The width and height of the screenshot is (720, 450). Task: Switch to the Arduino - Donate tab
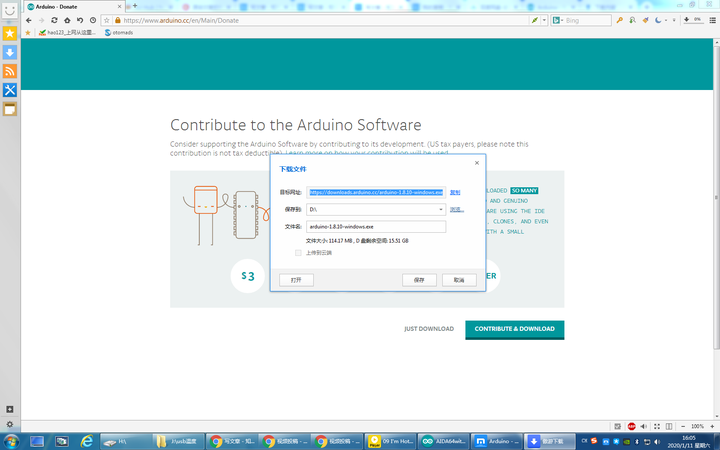pos(73,6)
